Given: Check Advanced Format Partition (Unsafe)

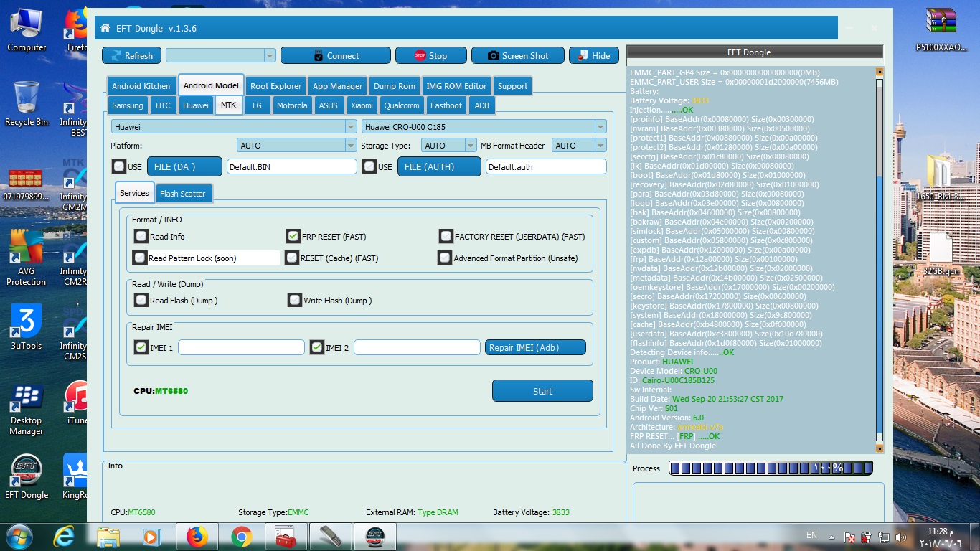Looking at the screenshot, I should tap(445, 258).
